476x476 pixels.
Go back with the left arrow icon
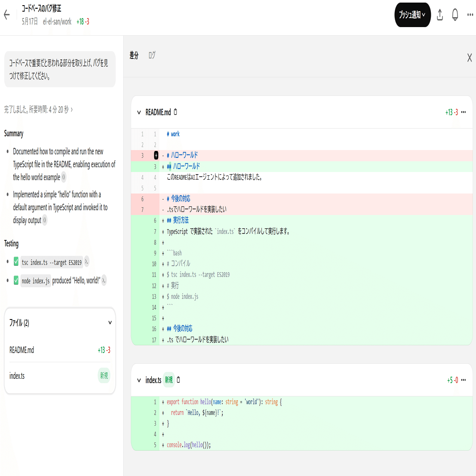[7, 15]
